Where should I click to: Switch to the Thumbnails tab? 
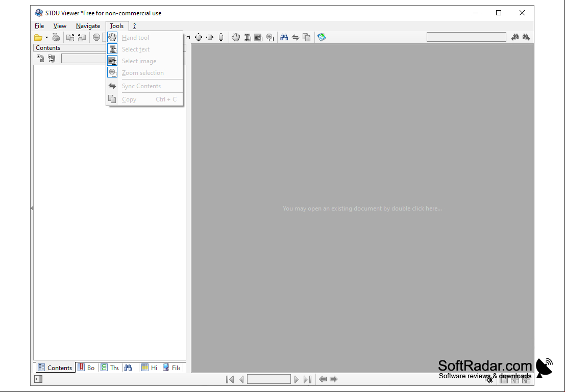point(110,368)
